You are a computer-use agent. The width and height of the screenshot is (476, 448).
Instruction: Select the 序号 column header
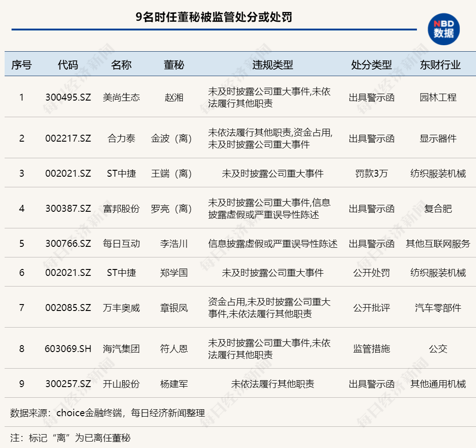tap(22, 65)
